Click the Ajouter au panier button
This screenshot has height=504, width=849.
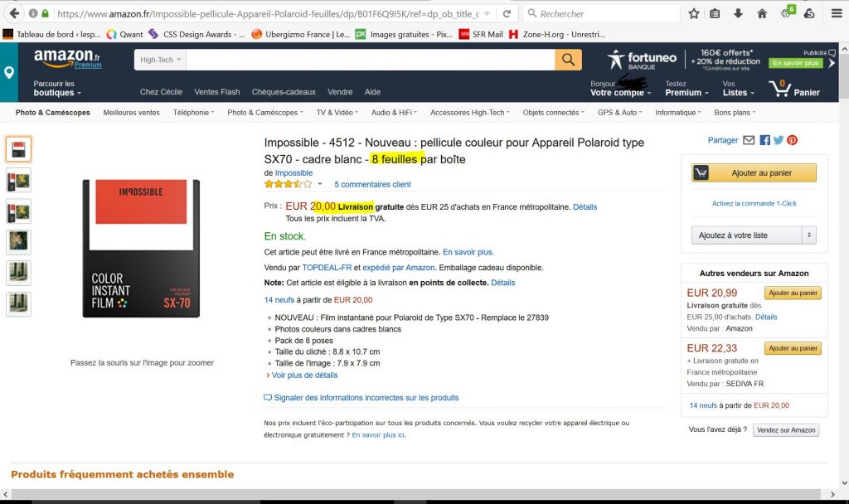tap(754, 172)
